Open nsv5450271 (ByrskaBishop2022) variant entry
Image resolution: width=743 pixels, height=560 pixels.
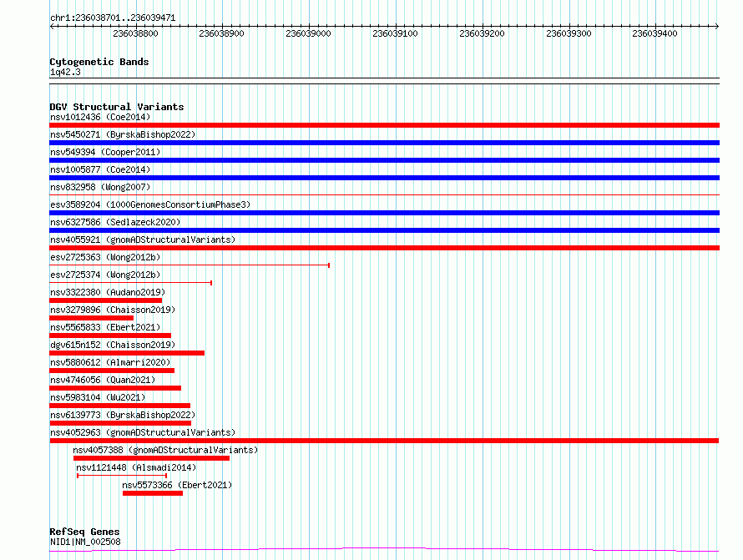point(123,134)
